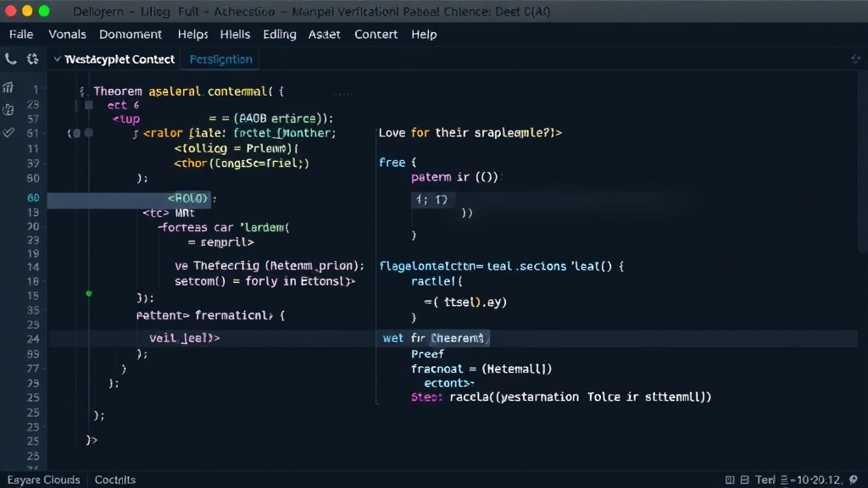Click the 'Theorem' keyword on line 1
The image size is (868, 488).
pos(117,91)
